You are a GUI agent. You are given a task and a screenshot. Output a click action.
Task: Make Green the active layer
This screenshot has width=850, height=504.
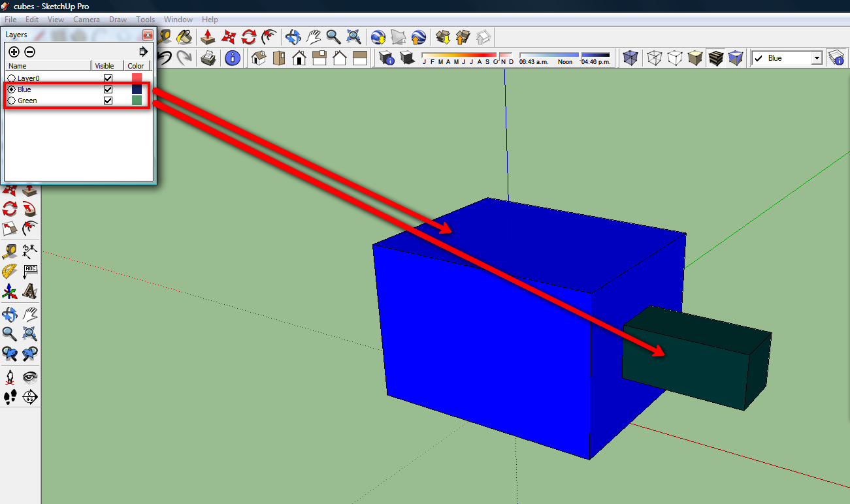tap(11, 101)
